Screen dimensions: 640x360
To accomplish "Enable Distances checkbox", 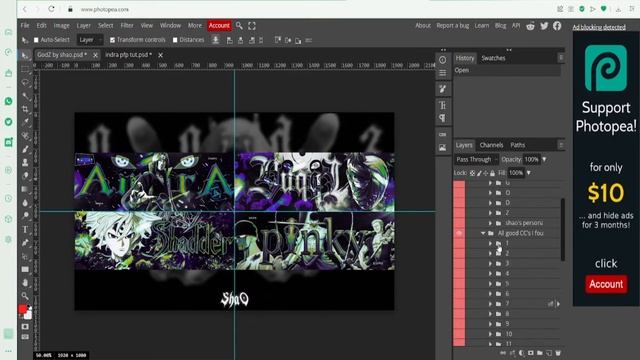I will (175, 40).
